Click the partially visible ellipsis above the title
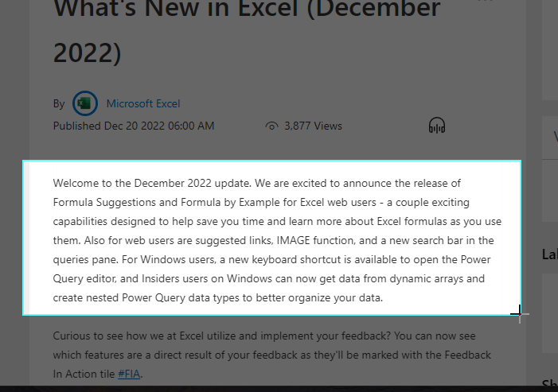The image size is (558, 392). [x=485, y=1]
